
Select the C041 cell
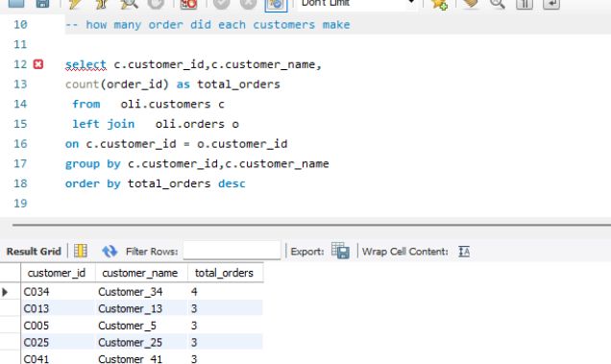[x=58, y=358]
